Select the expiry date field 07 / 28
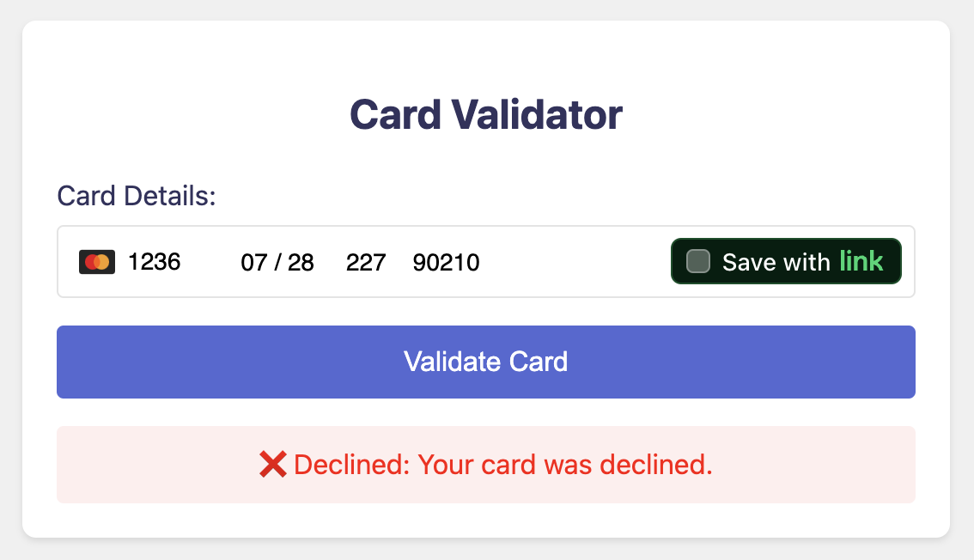Screen dimensions: 974x560 pyautogui.click(x=277, y=262)
